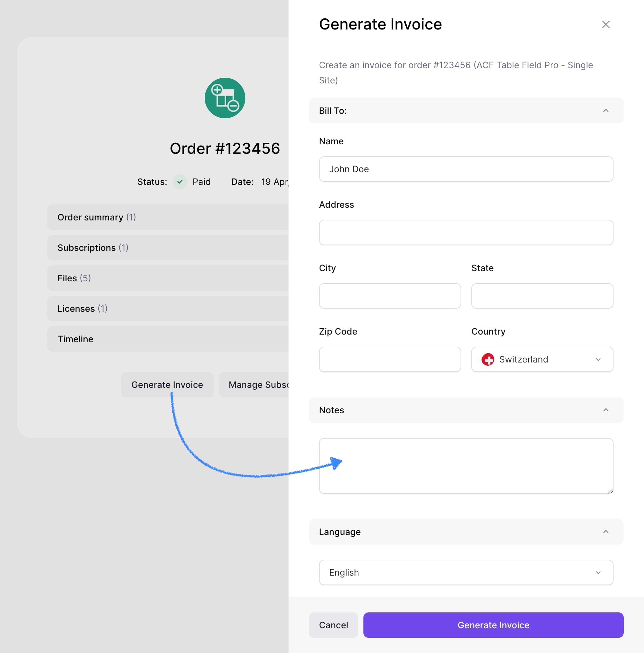Expand the Files section
The height and width of the screenshot is (653, 644).
point(168,278)
